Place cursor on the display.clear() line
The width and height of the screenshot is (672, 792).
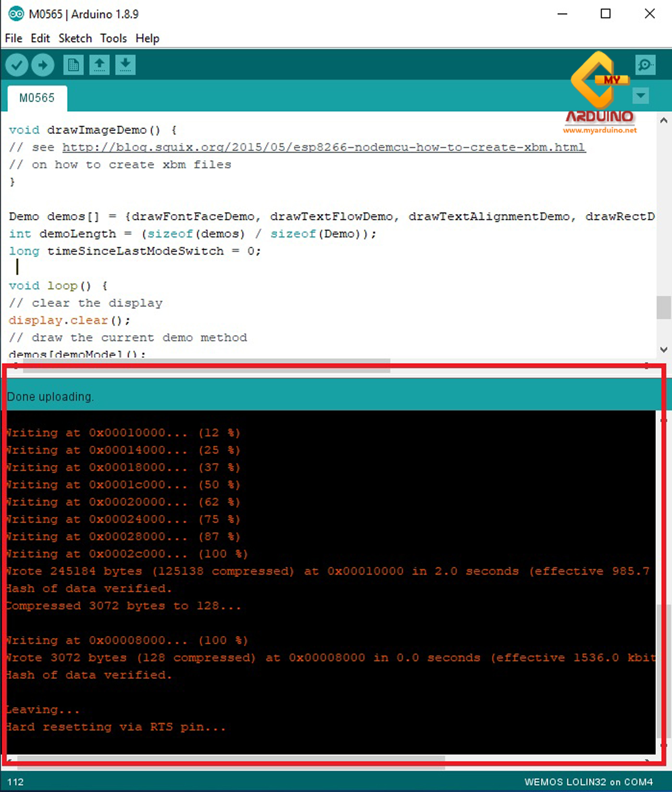click(69, 321)
